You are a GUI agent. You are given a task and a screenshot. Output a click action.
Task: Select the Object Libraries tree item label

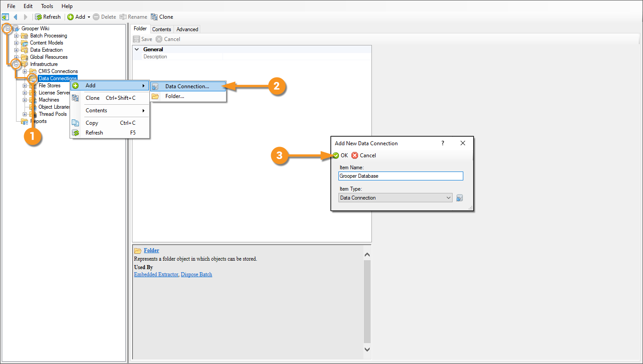click(54, 107)
